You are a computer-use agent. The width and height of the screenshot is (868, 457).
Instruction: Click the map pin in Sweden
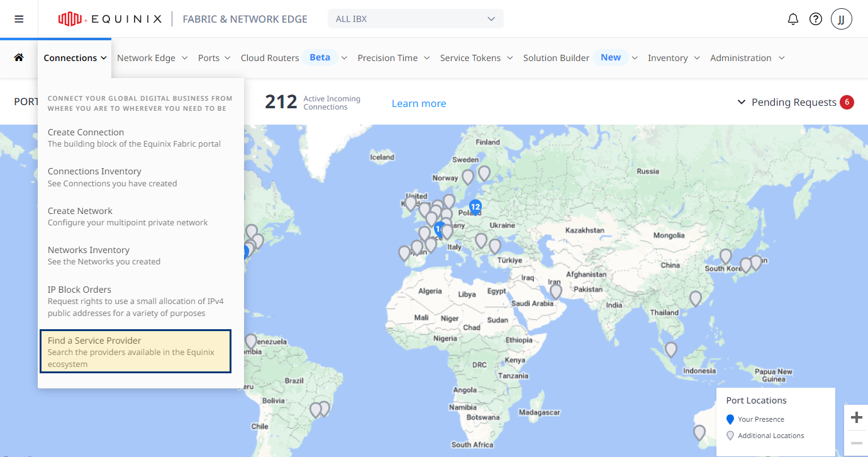pyautogui.click(x=484, y=173)
